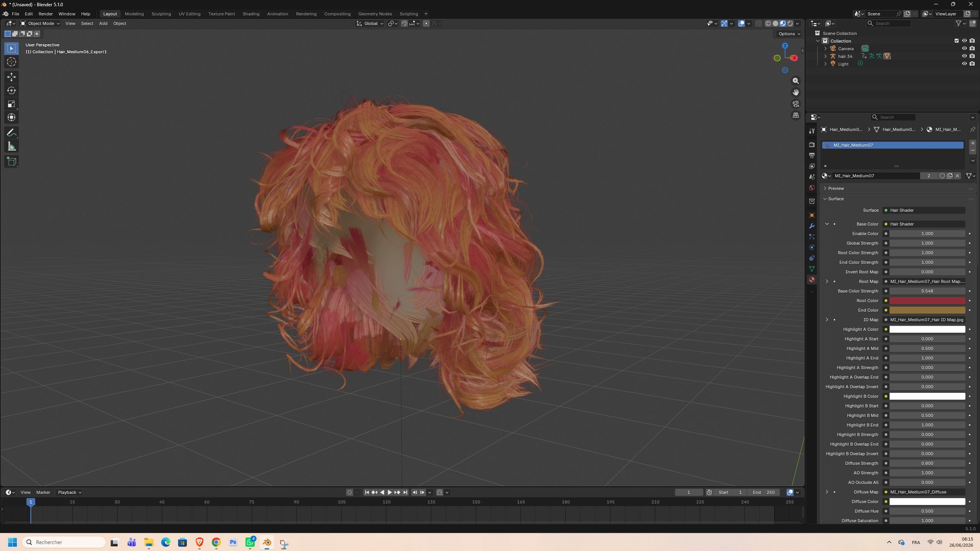The height and width of the screenshot is (551, 980).
Task: Open the Physics properties tab
Action: point(812,247)
